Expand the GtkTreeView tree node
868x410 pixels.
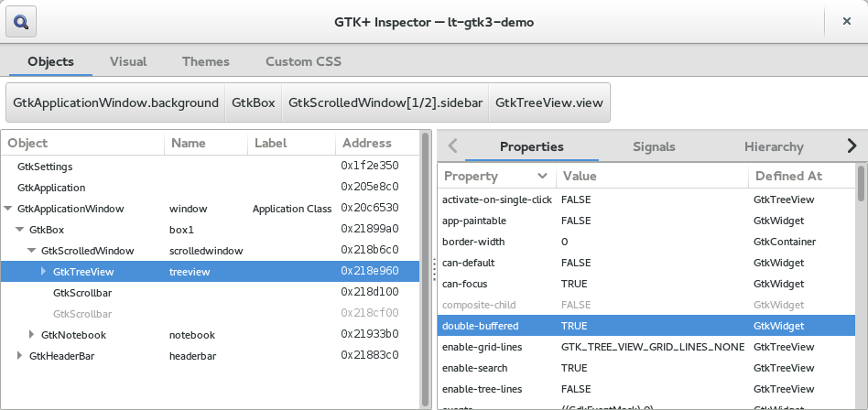[x=43, y=272]
